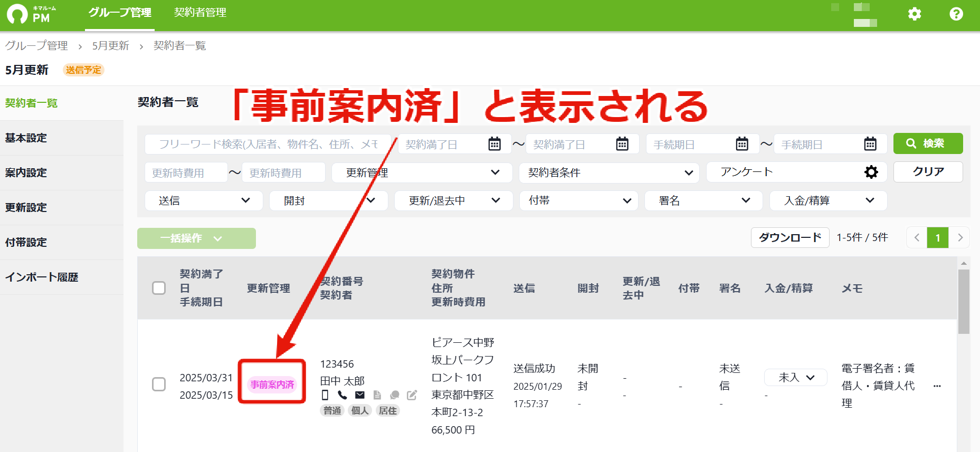Expand the 開封 filter dropdown

point(328,200)
